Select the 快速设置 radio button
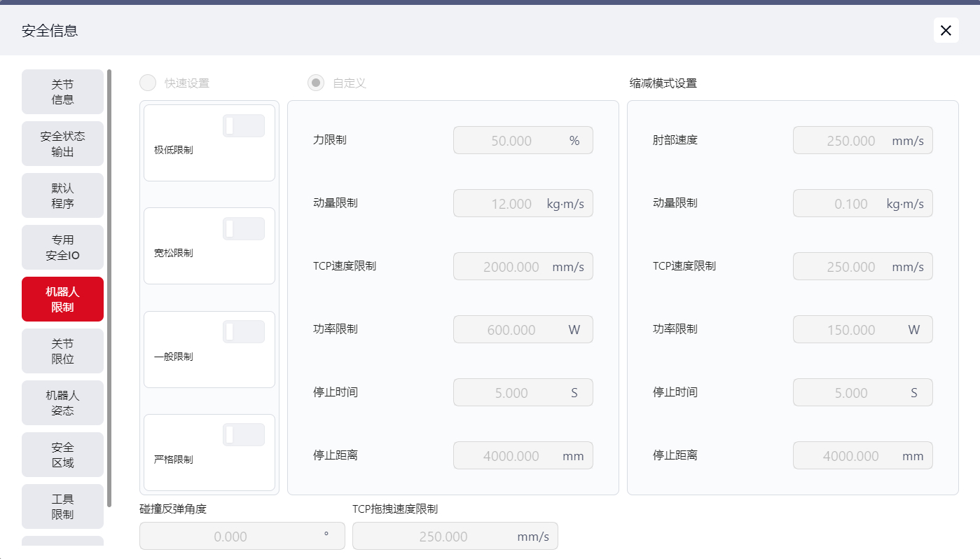 click(148, 83)
